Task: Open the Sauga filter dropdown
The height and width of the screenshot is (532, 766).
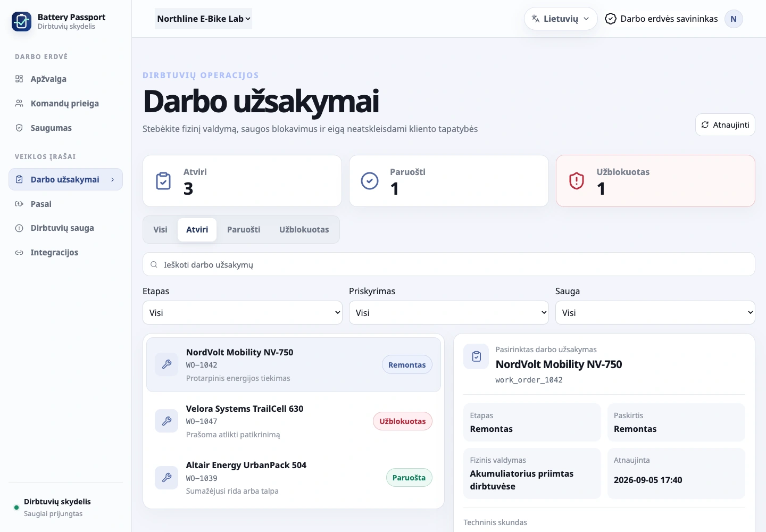Action: [655, 313]
